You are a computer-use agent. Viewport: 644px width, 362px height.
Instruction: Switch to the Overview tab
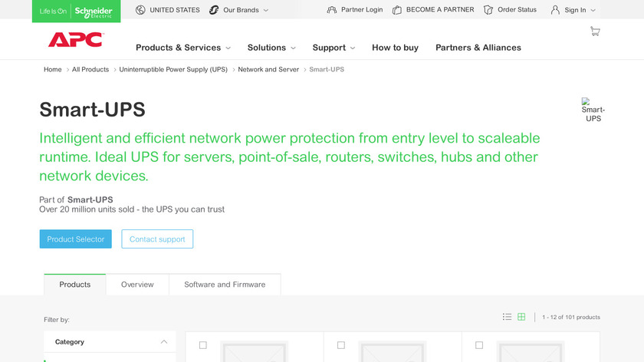[x=137, y=285]
